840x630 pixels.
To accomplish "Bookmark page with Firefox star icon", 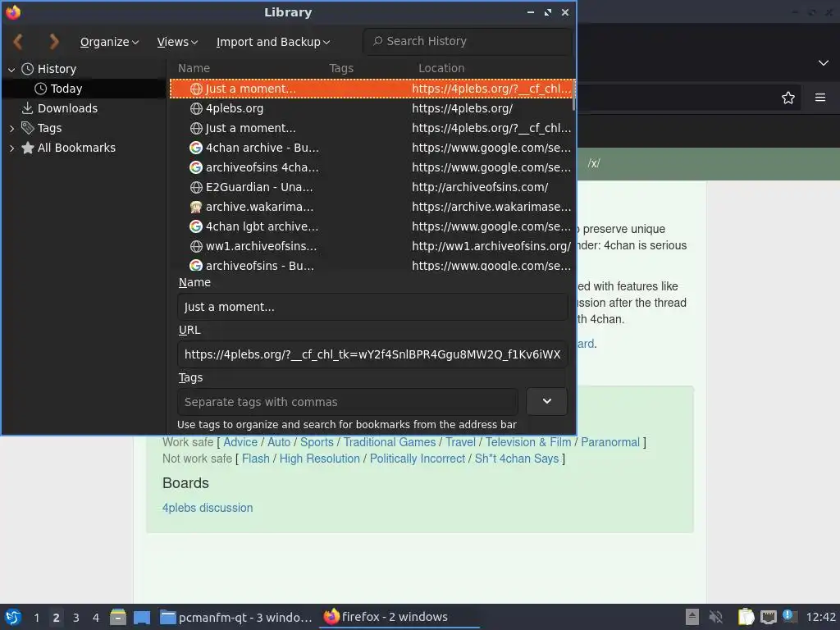I will (x=788, y=98).
